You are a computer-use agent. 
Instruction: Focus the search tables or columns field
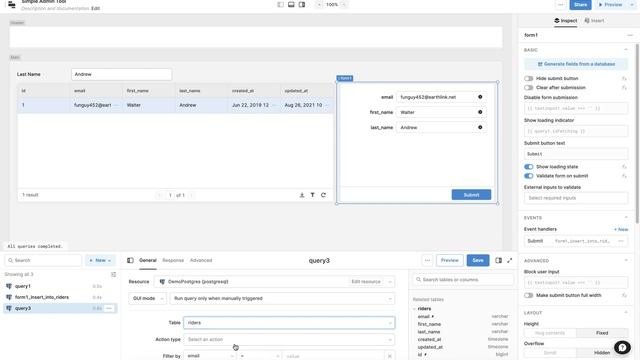[x=463, y=280]
